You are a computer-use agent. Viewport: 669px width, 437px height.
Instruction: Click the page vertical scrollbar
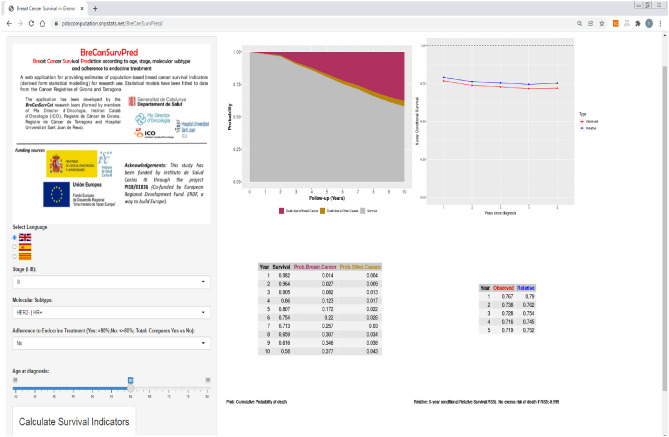(665, 230)
